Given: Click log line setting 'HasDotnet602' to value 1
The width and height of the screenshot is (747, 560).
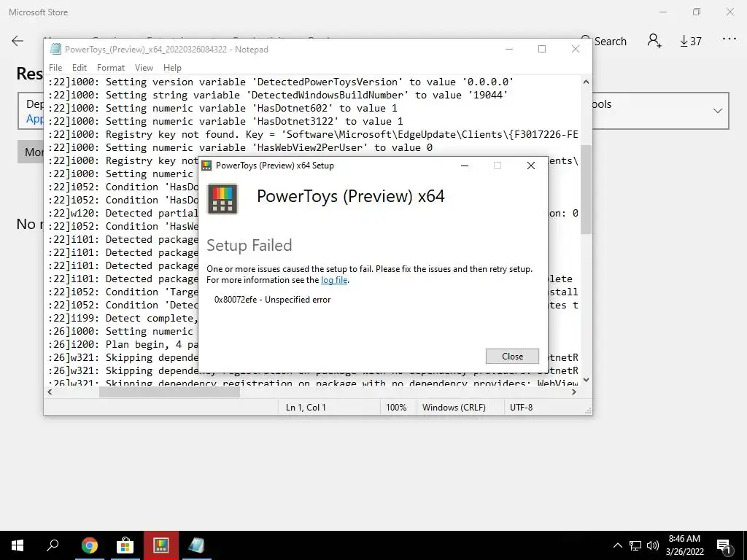Looking at the screenshot, I should click(x=222, y=108).
